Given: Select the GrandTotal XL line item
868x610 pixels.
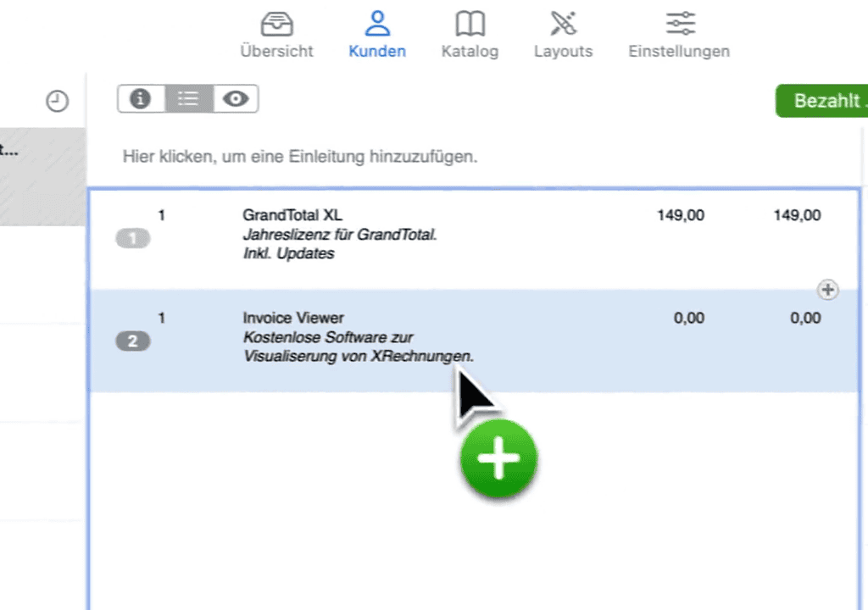Looking at the screenshot, I should [292, 215].
